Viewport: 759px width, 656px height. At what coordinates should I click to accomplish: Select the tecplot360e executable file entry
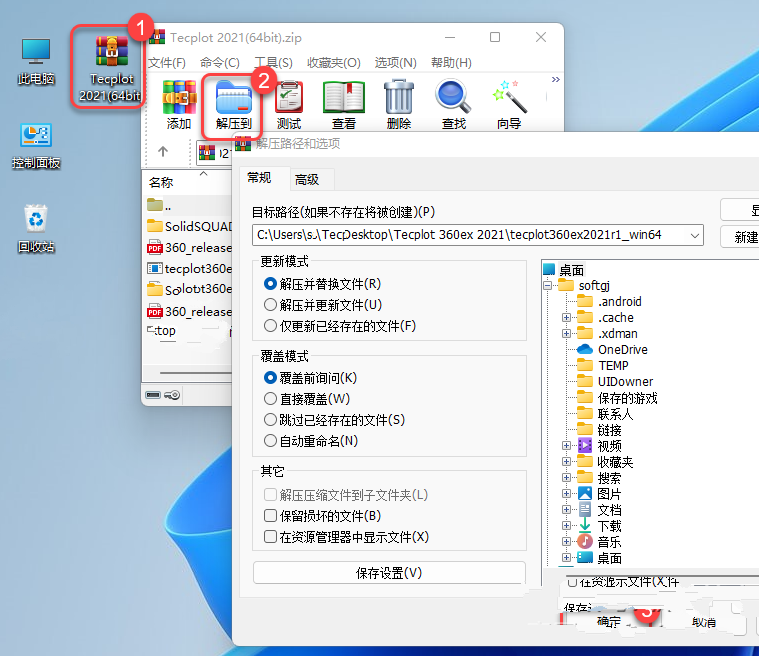point(189,268)
